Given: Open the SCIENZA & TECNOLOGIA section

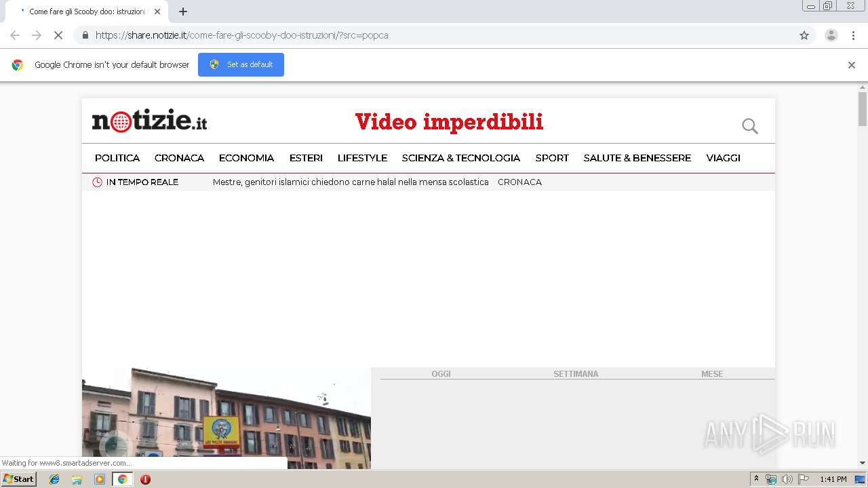Looking at the screenshot, I should [x=461, y=158].
